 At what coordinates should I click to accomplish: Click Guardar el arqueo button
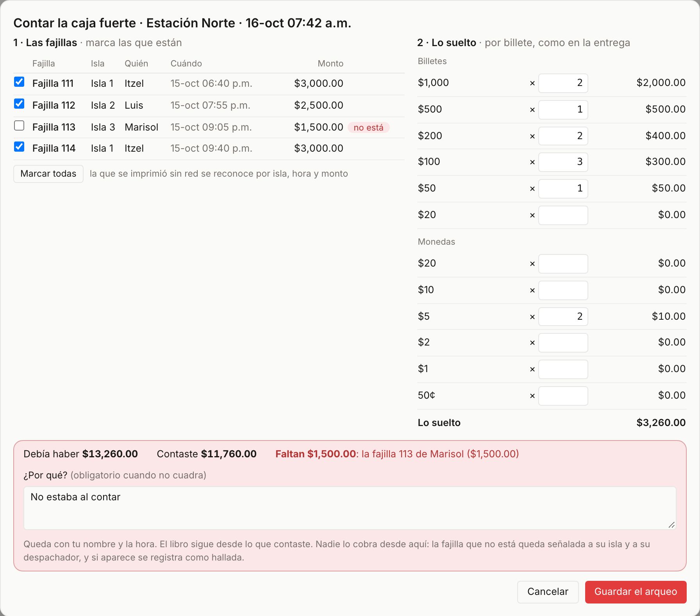[636, 592]
